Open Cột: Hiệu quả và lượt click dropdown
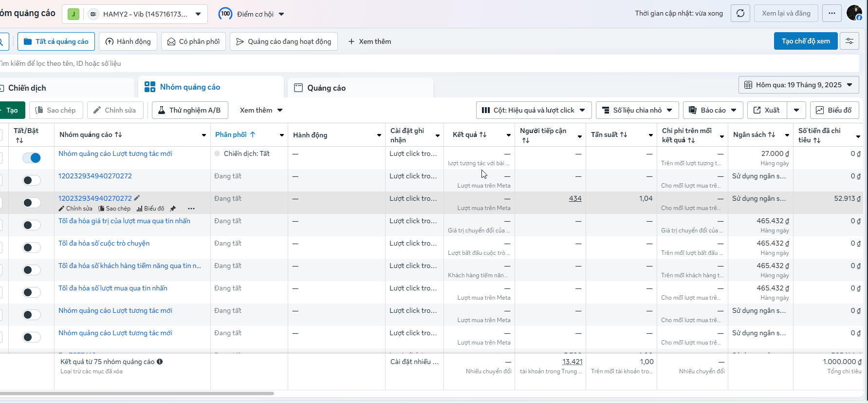Image resolution: width=868 pixels, height=403 pixels. point(534,110)
